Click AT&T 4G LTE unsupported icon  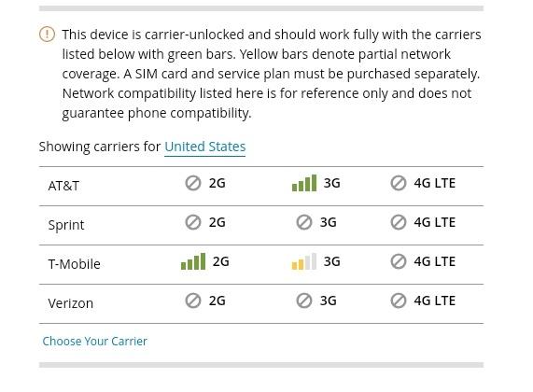point(399,183)
